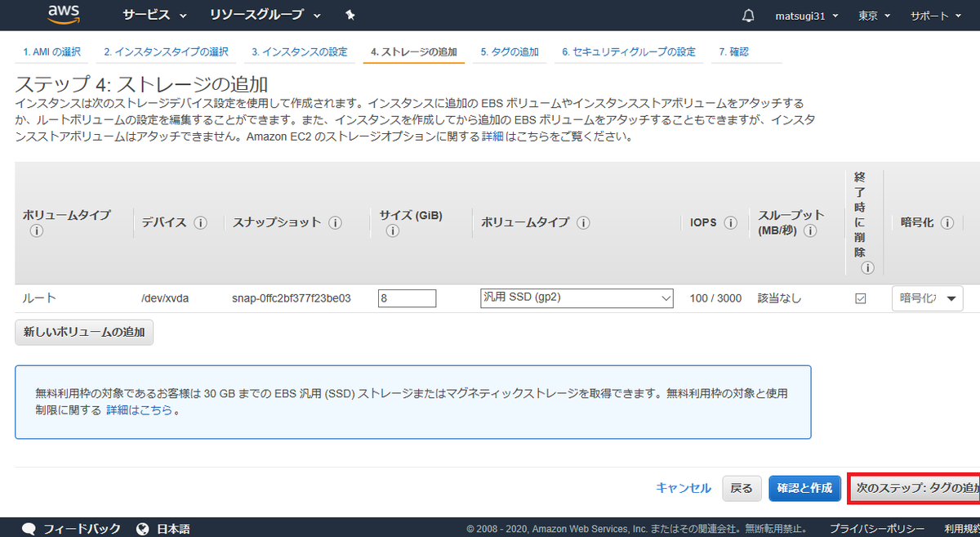Go to step 5. タグの追加 tab
The width and height of the screenshot is (980, 537).
click(510, 51)
